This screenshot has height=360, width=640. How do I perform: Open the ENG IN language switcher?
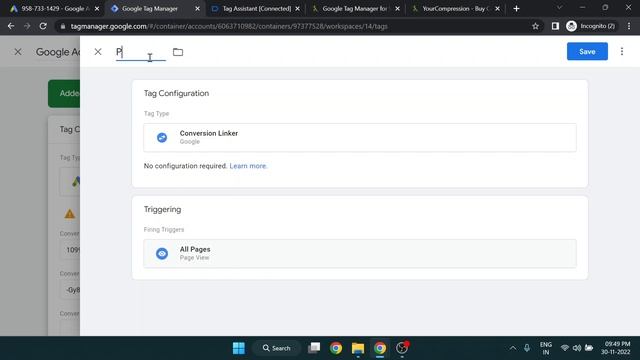[546, 348]
